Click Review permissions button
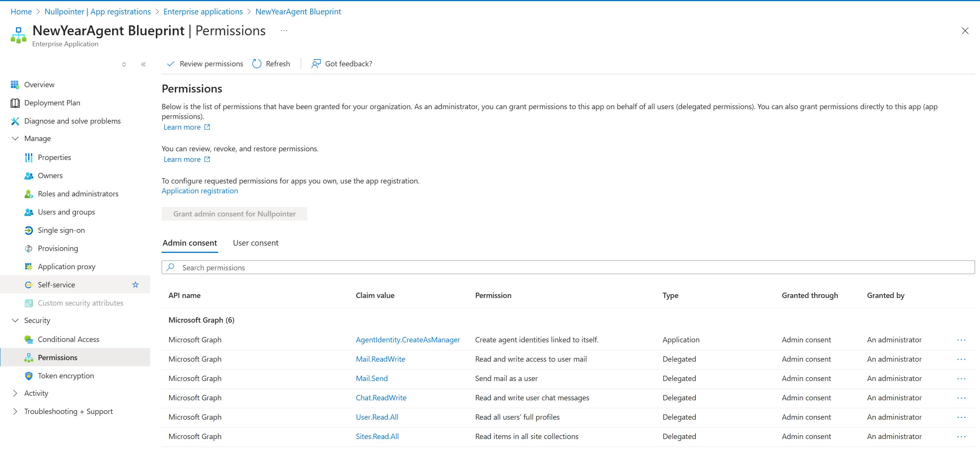The image size is (980, 461). point(205,64)
